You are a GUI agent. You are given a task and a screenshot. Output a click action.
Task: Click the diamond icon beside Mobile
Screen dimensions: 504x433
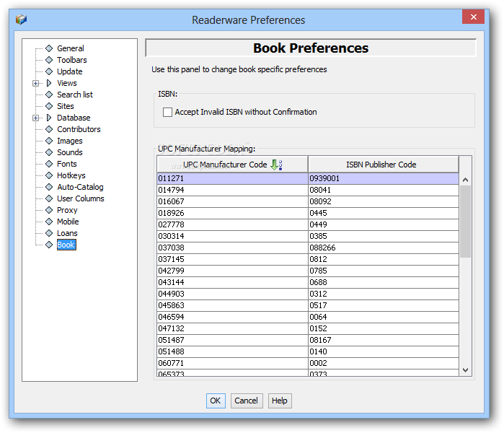[x=49, y=222]
